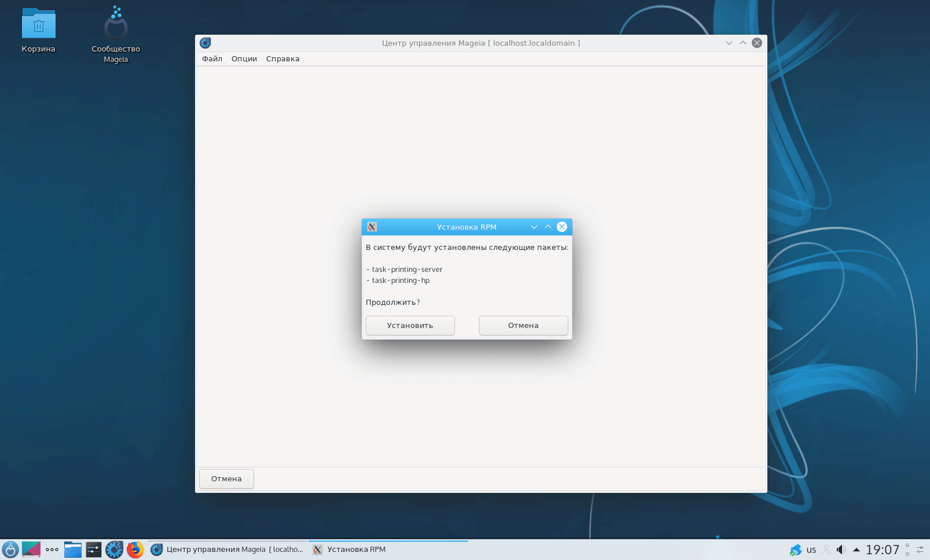Viewport: 930px width, 560px height.
Task: Click the three-dots icon in the taskbar
Action: (x=52, y=550)
